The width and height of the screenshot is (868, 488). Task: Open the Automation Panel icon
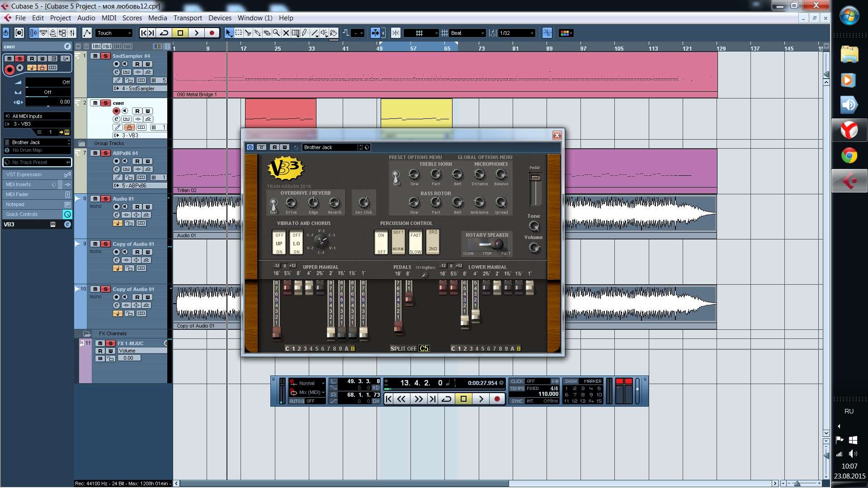87,33
